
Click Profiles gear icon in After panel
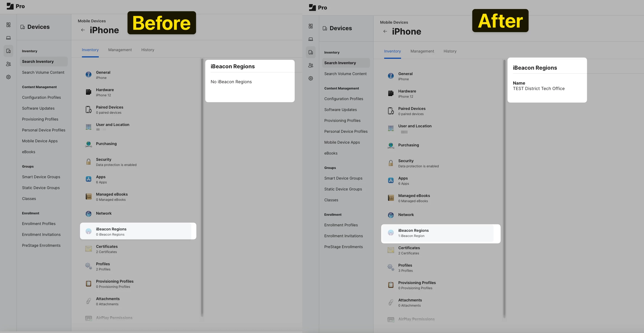tap(391, 267)
